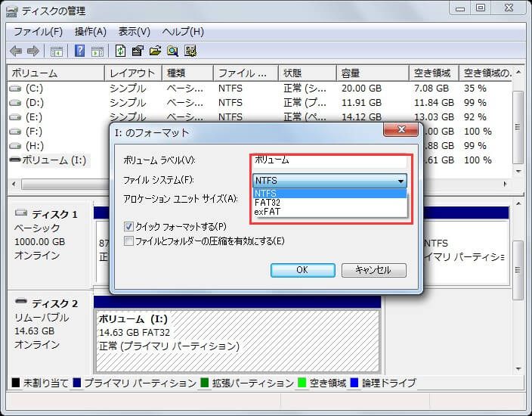
Task: Click the magnifier search toolbar icon
Action: pyautogui.click(x=173, y=51)
